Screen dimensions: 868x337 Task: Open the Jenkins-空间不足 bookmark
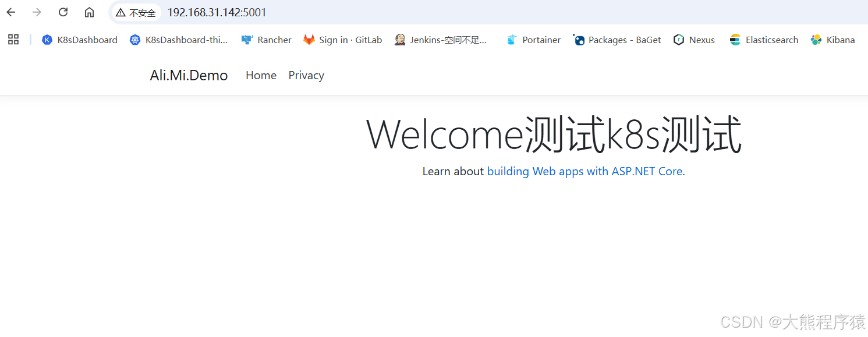pyautogui.click(x=442, y=40)
